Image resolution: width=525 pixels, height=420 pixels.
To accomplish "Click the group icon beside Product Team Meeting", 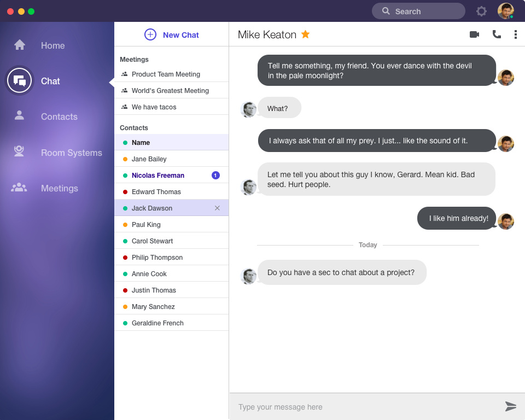I will pyautogui.click(x=124, y=74).
